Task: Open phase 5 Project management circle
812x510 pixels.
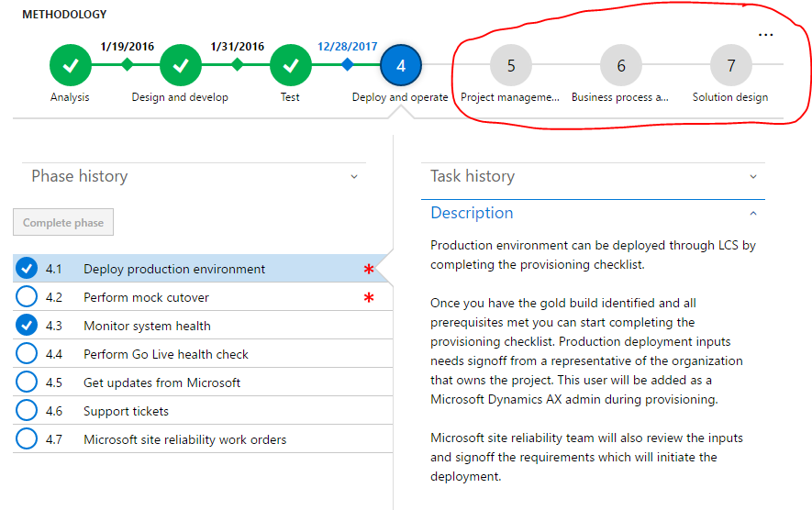Action: tap(511, 65)
